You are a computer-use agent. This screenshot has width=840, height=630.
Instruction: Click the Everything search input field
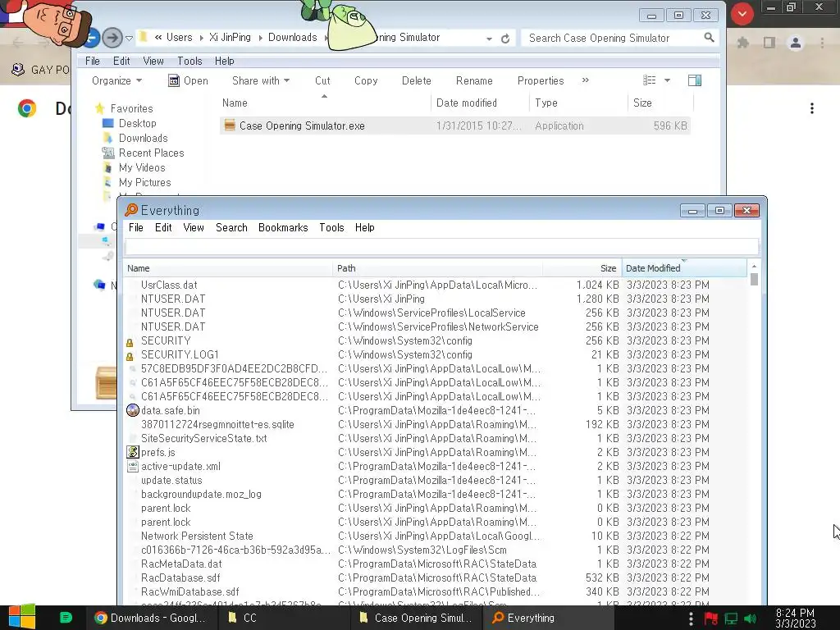pos(441,246)
